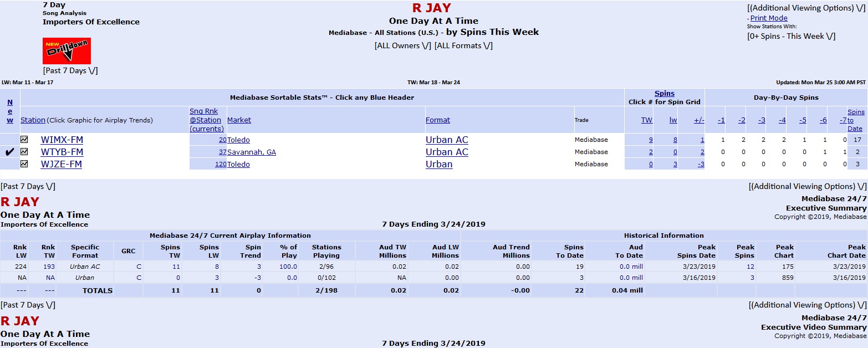Expand Additional Viewing Options at top right
This screenshot has width=868, height=348.
click(805, 8)
